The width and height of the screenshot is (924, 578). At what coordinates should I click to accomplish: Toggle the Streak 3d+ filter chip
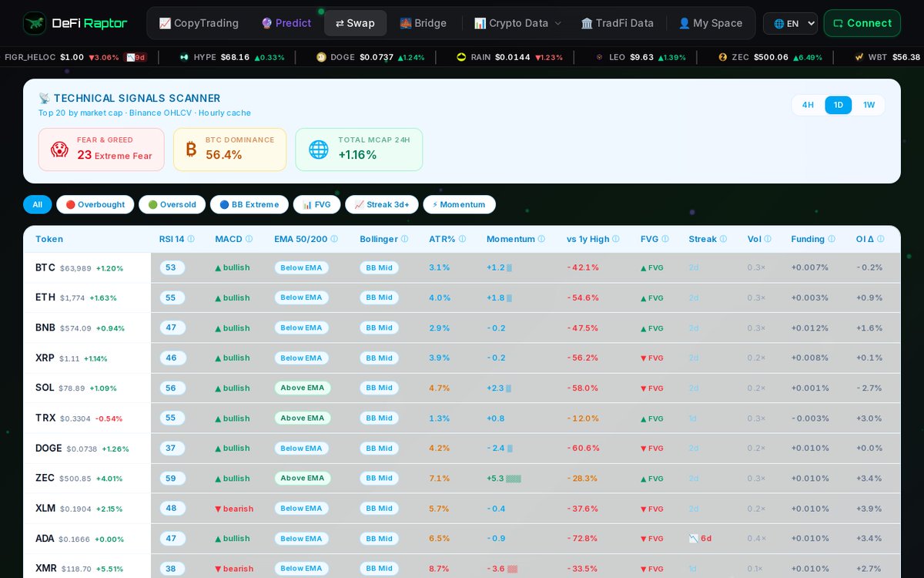pos(382,204)
